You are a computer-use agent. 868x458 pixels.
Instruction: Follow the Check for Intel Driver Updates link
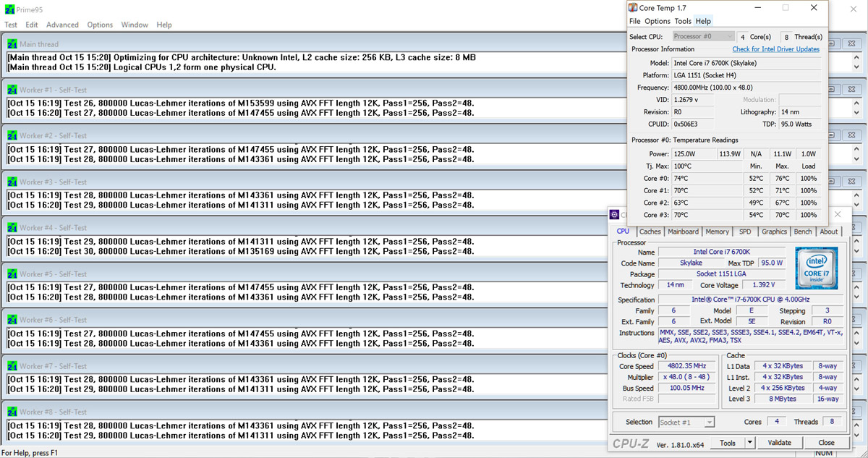(776, 49)
